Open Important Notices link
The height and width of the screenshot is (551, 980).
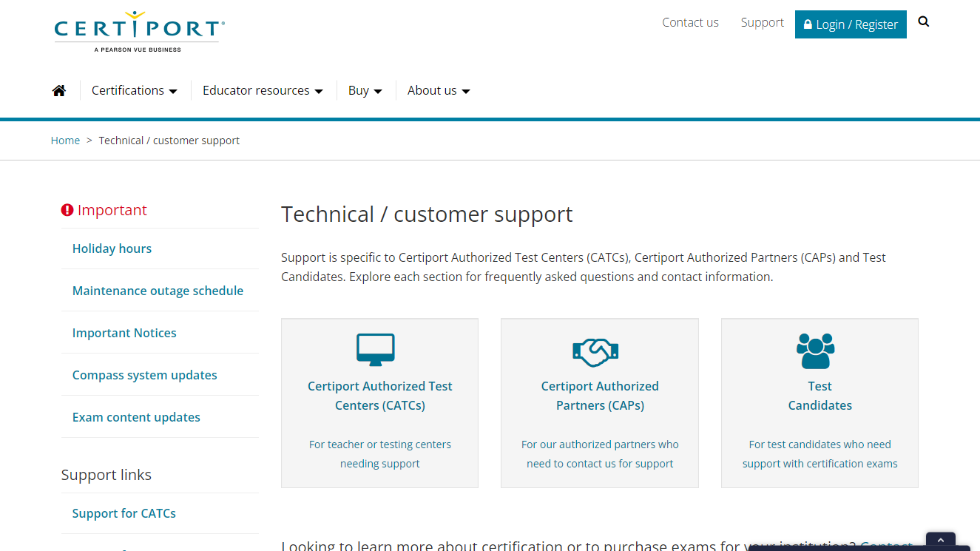click(x=124, y=333)
